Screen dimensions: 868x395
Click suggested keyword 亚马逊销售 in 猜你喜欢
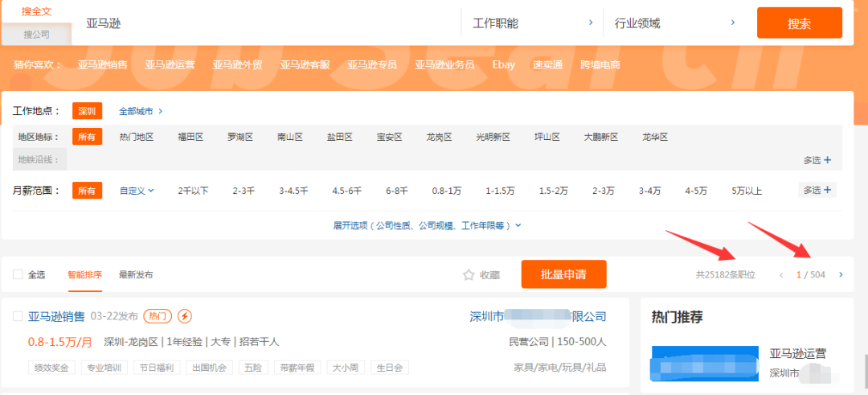(x=102, y=65)
